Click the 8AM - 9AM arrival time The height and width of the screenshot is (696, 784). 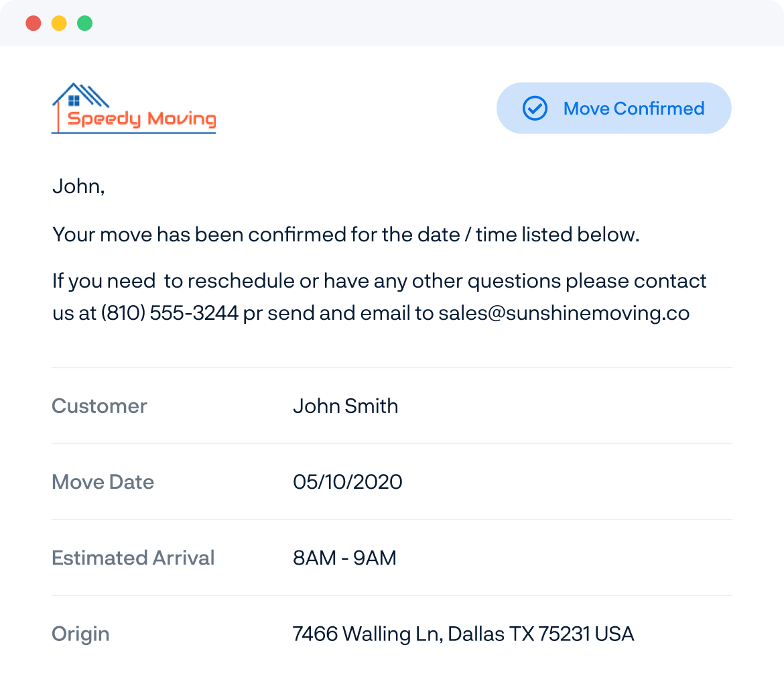click(x=344, y=558)
